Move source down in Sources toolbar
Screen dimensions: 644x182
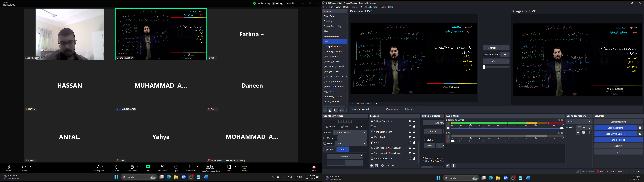coord(393,166)
